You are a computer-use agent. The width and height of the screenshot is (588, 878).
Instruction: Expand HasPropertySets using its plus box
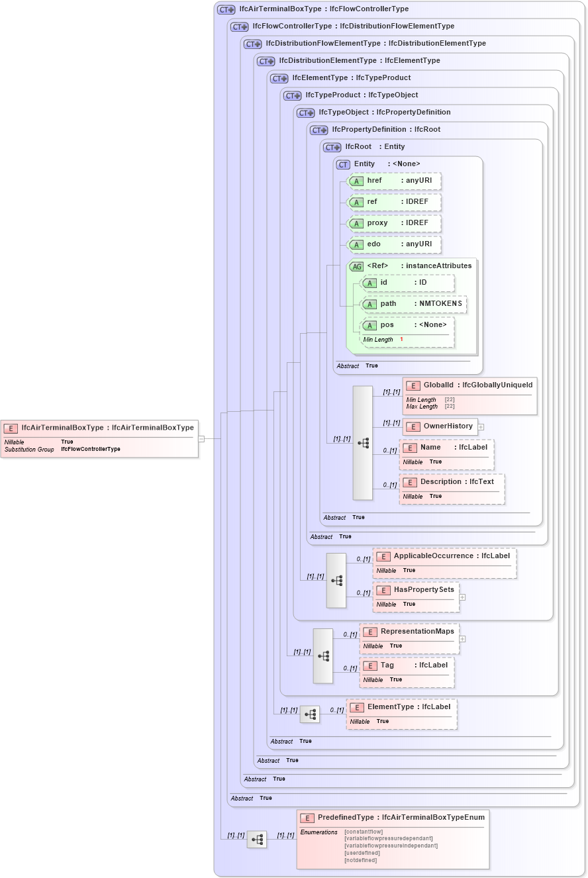click(462, 597)
